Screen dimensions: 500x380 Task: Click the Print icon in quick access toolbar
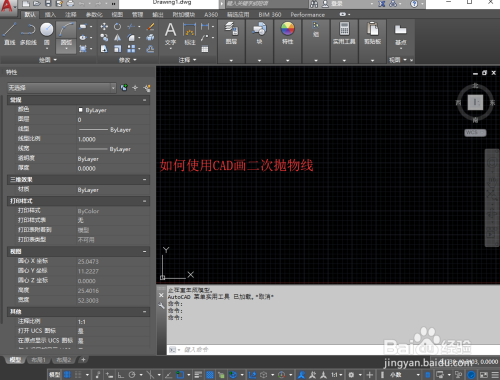(70, 4)
